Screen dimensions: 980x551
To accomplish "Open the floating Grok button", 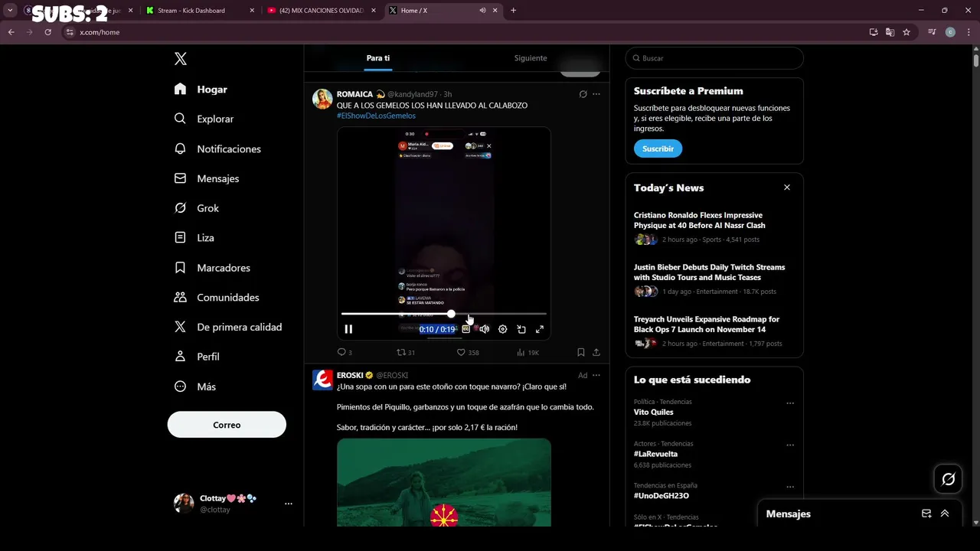I will 949,479.
